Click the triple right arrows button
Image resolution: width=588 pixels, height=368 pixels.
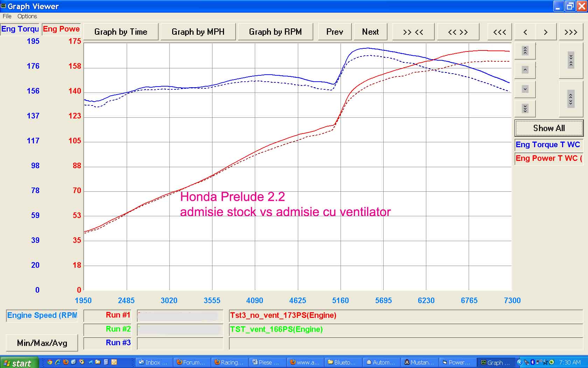(x=571, y=32)
